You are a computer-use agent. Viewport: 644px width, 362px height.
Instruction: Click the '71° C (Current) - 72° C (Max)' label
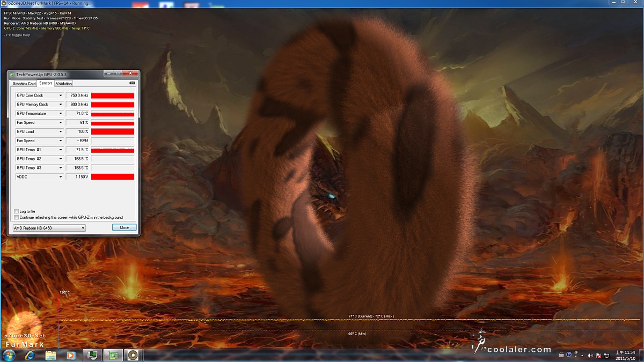point(371,316)
